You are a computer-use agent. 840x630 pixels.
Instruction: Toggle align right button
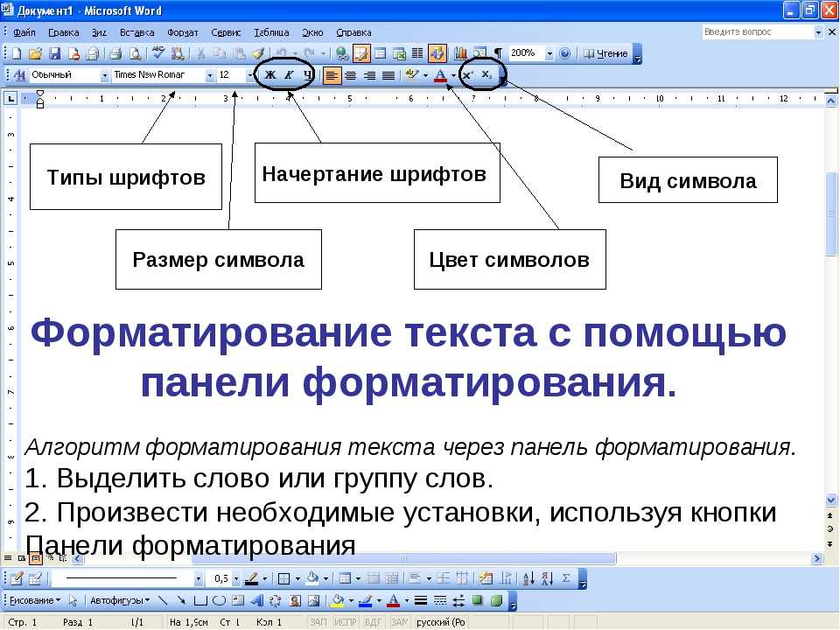(369, 75)
